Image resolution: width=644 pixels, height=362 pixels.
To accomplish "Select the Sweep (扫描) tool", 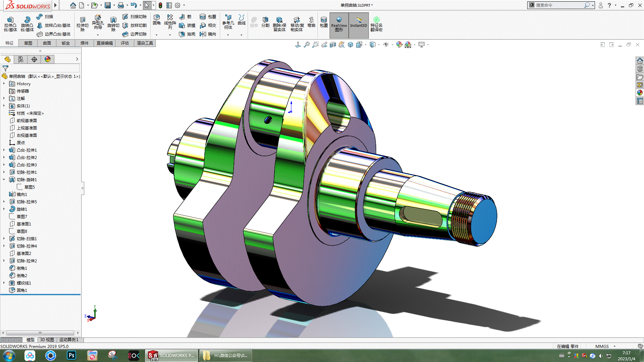I will point(45,16).
